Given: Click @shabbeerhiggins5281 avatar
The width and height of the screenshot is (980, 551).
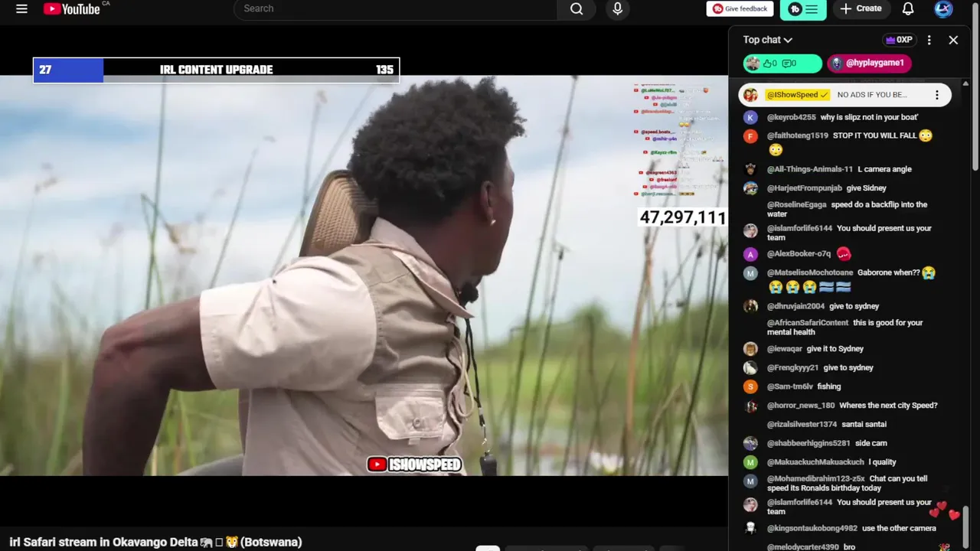Looking at the screenshot, I should point(750,444).
